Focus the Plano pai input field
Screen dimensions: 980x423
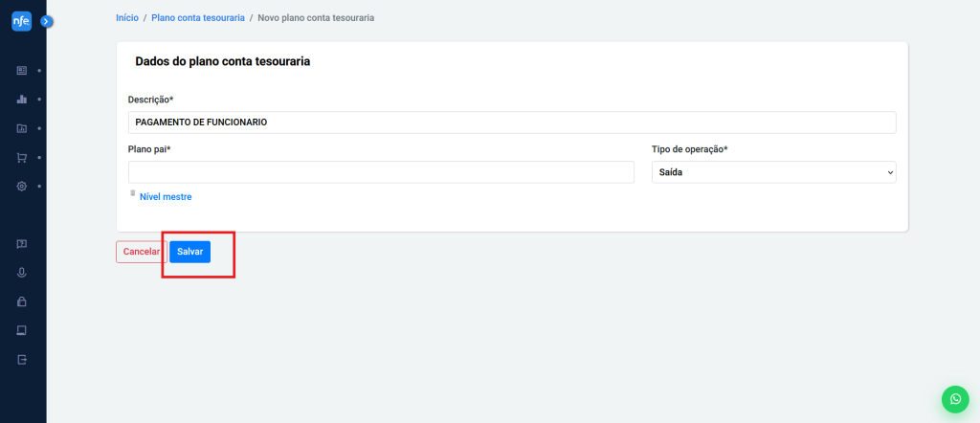[381, 172]
